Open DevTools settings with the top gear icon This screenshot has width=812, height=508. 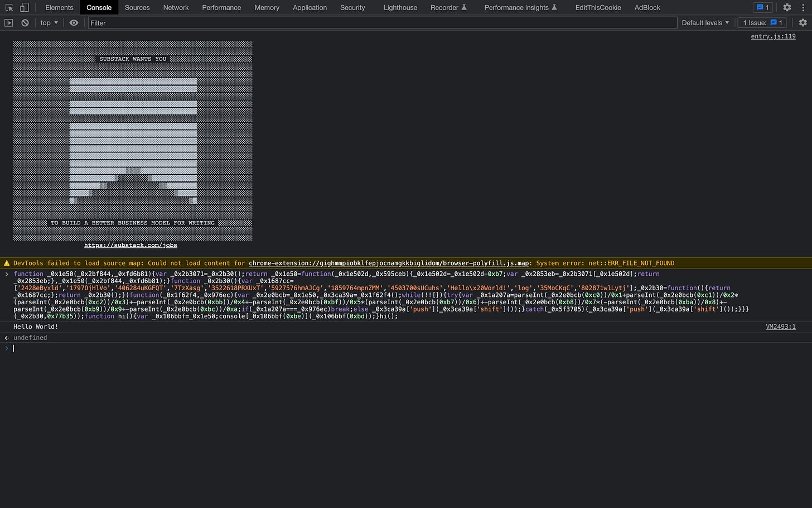pos(787,7)
